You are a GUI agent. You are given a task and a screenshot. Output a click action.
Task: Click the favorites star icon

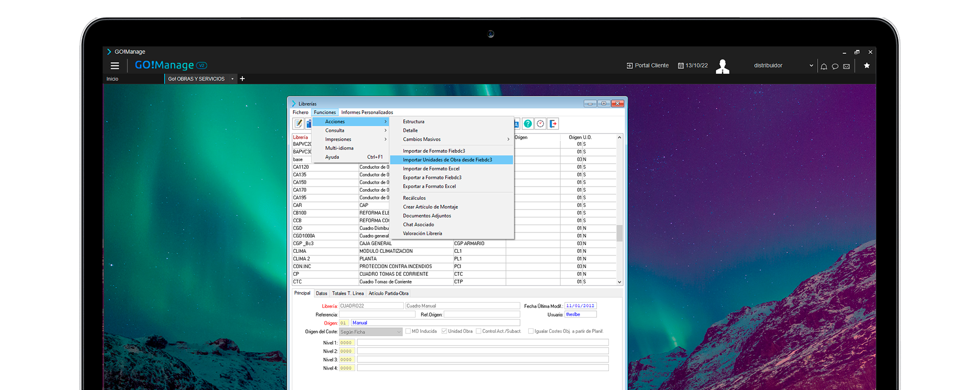[x=867, y=65]
